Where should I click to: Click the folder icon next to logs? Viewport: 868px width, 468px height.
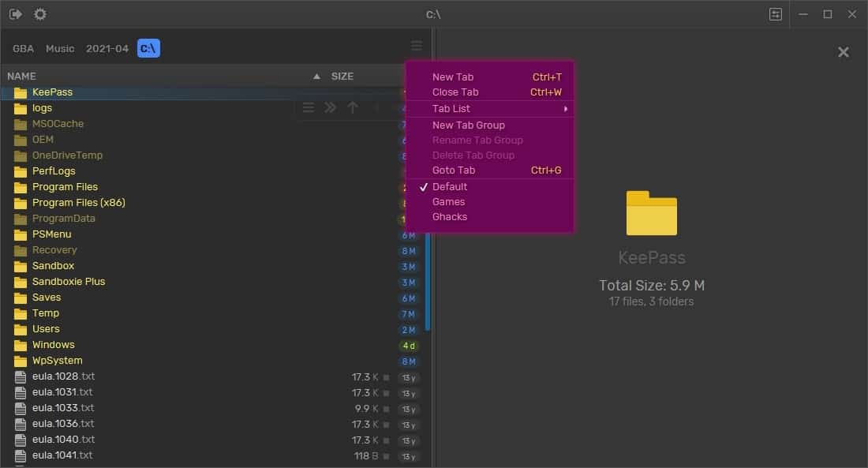pyautogui.click(x=21, y=108)
